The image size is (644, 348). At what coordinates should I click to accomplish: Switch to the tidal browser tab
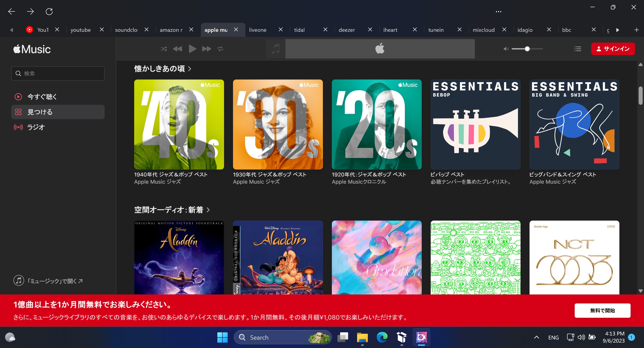coord(299,30)
